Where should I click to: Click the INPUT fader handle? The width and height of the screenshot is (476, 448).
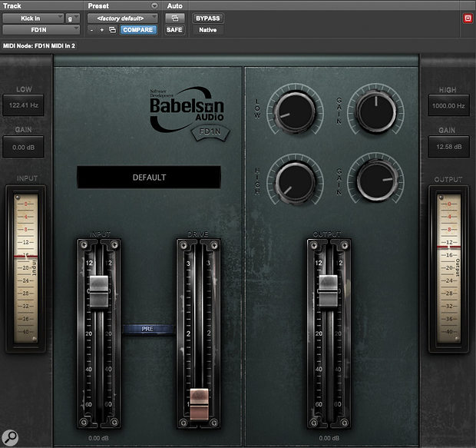99,292
